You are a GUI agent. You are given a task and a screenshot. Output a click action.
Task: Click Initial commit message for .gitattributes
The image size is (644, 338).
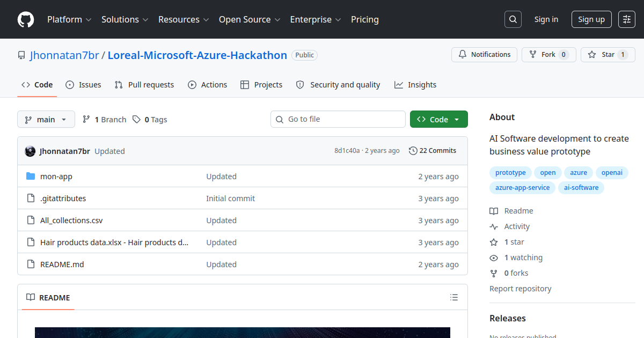(231, 199)
